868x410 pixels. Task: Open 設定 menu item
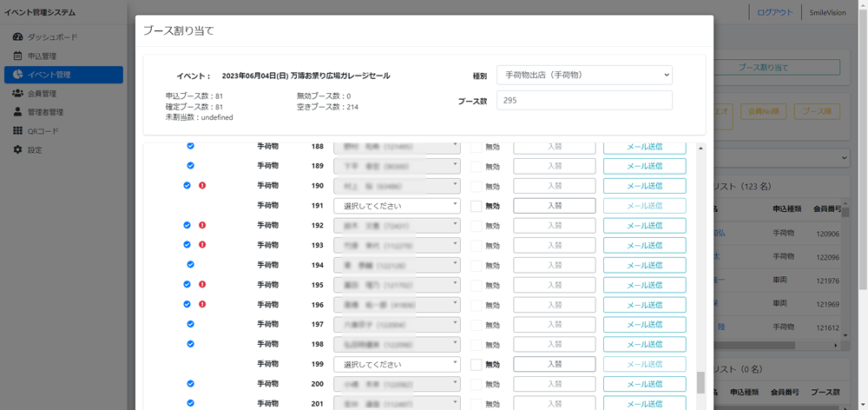pos(63,149)
